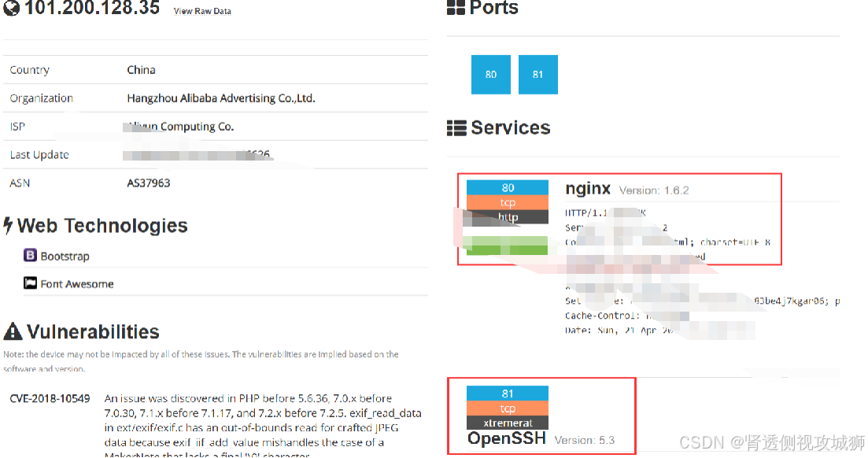Viewport: 868px width, 458px height.
Task: Click the Services section heading
Action: (x=511, y=128)
